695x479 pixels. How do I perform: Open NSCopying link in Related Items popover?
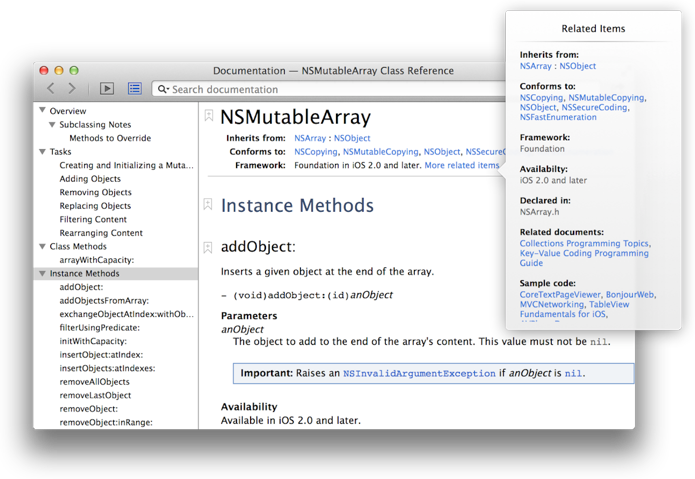(x=541, y=97)
